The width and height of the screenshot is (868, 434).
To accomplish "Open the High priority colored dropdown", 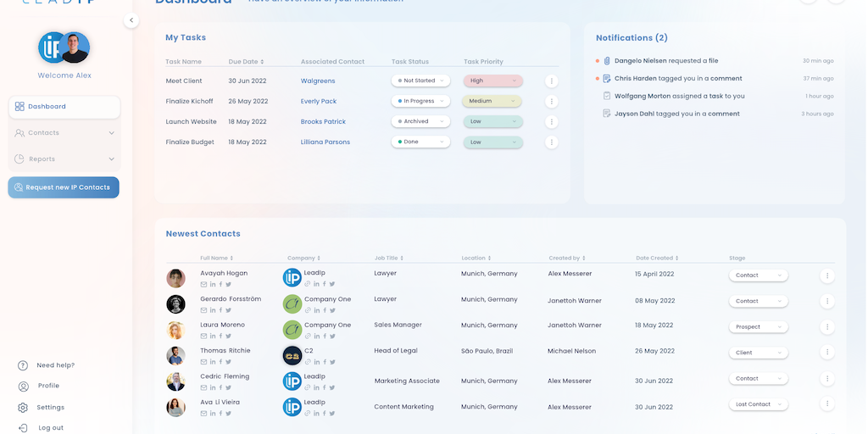I will tap(492, 81).
